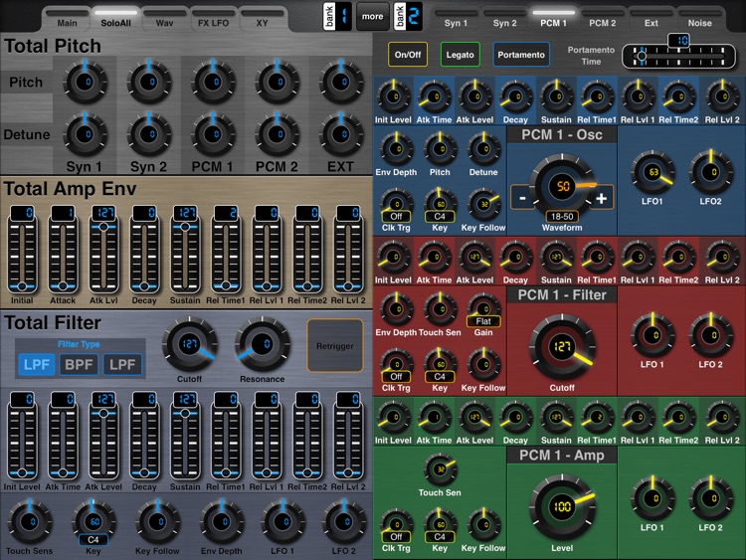Click the PCM 1 Osc LFO1 knob
Viewport: 746px width, 560px height.
[653, 172]
